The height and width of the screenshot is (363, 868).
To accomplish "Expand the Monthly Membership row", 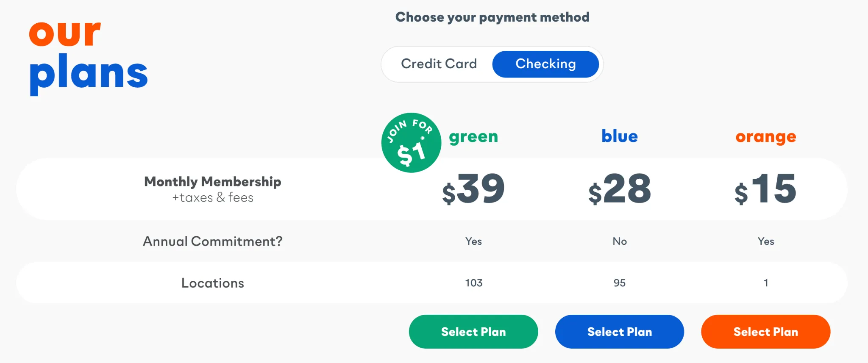I will click(212, 188).
